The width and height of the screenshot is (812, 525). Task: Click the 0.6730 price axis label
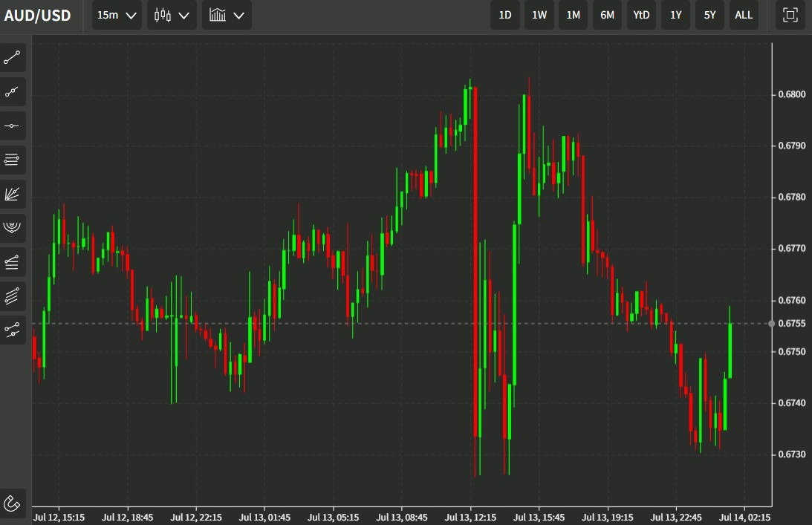pos(792,454)
